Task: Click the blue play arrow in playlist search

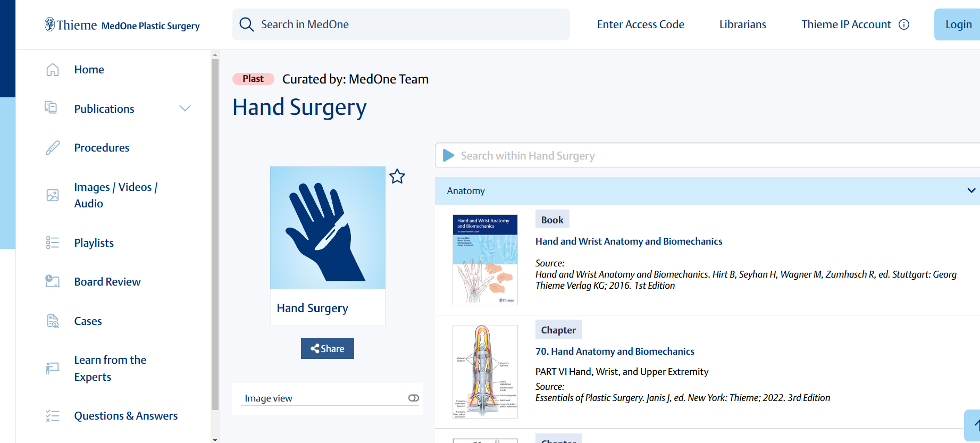Action: coord(448,155)
